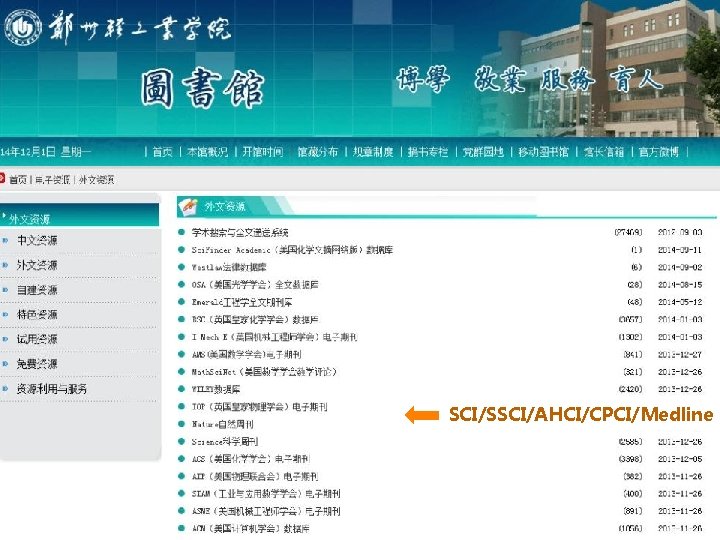The width and height of the screenshot is (720, 540).
Task: Open the first resource link, 学术搜索与全文递送系统
Action: [x=240, y=232]
